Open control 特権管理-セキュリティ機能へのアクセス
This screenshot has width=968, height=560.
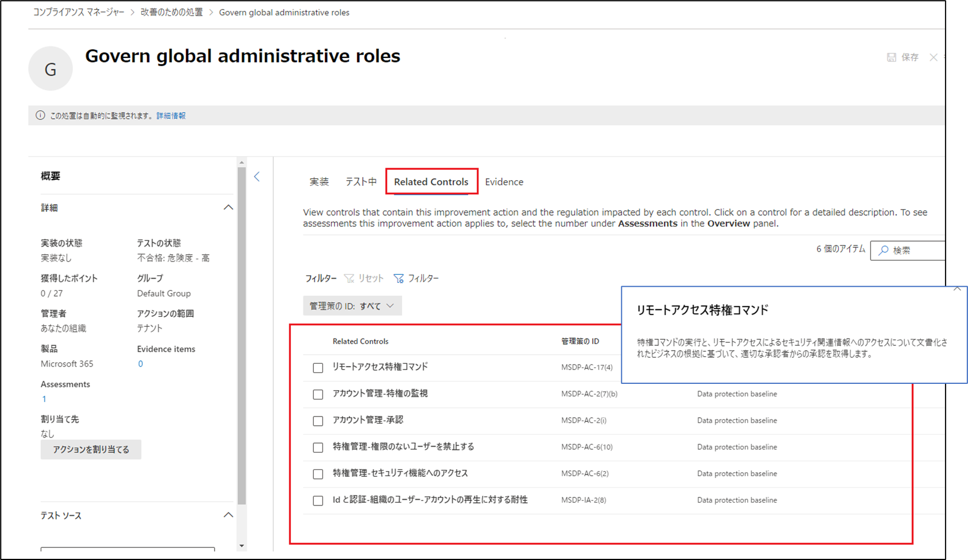401,473
